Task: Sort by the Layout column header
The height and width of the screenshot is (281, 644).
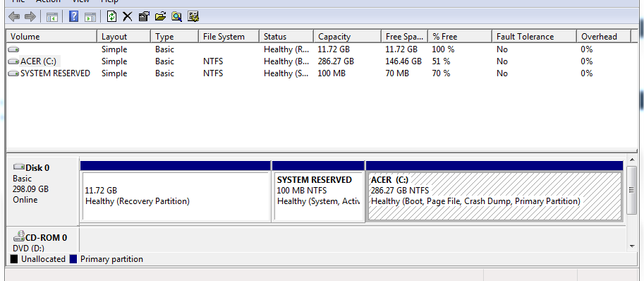Action: (x=124, y=37)
